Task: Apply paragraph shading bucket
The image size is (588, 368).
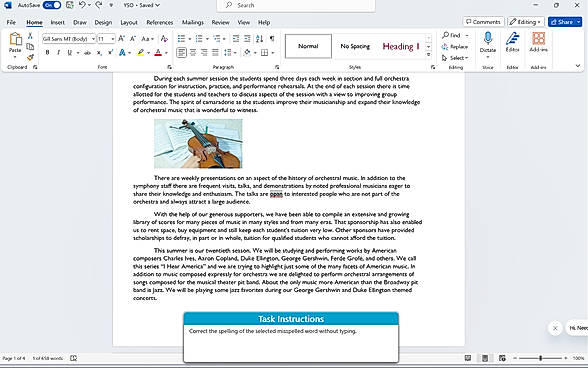Action: pos(247,53)
